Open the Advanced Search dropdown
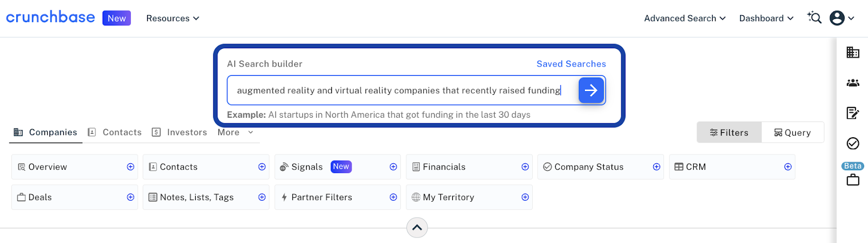The width and height of the screenshot is (868, 243). point(685,18)
